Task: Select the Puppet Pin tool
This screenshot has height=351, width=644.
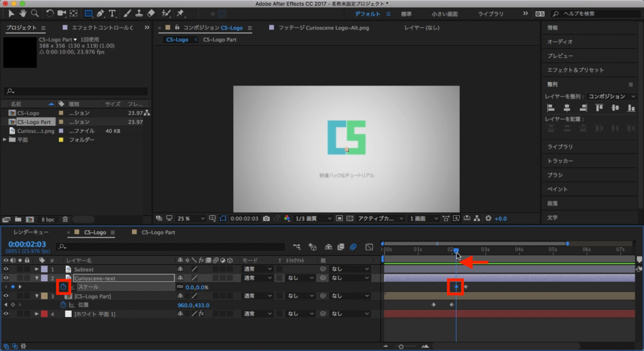Action: click(181, 13)
